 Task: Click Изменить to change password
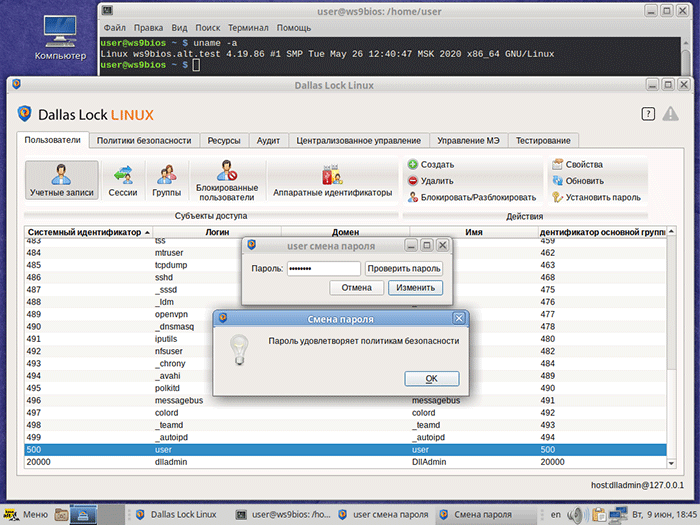pyautogui.click(x=415, y=288)
